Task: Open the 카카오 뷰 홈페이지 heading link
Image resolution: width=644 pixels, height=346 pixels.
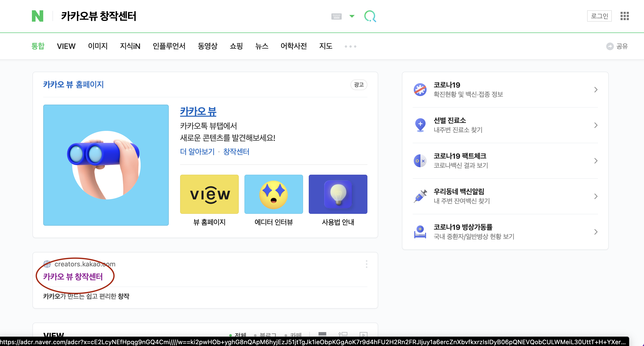Action: pos(73,85)
